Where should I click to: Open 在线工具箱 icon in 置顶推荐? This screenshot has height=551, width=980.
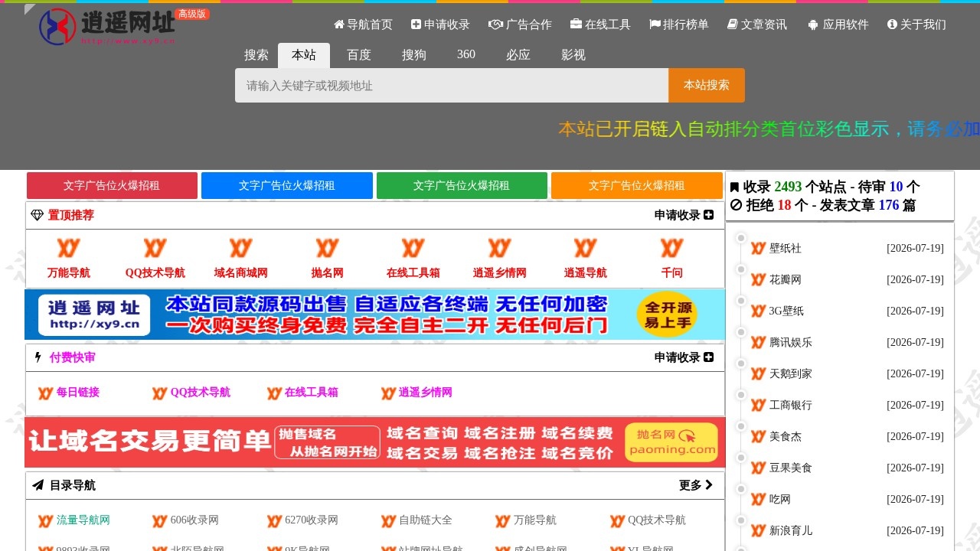tap(413, 259)
